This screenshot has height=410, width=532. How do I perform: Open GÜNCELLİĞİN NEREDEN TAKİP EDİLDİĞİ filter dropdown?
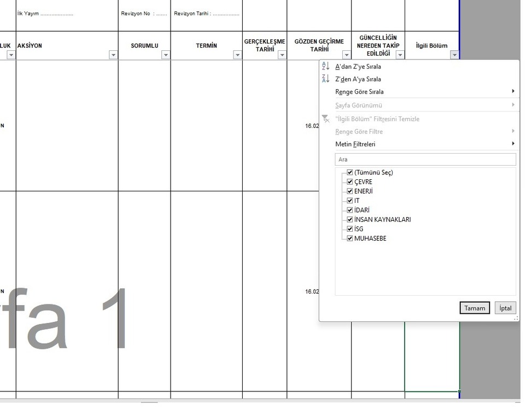400,55
